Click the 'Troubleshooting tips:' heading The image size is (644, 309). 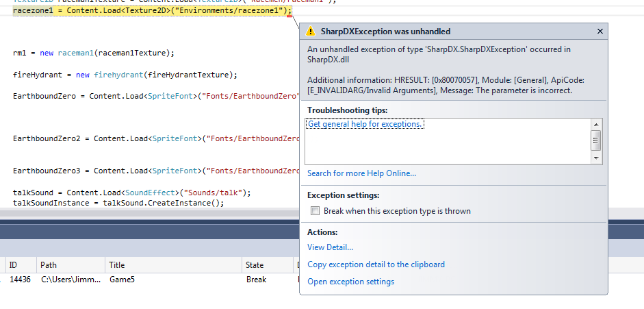tap(348, 110)
